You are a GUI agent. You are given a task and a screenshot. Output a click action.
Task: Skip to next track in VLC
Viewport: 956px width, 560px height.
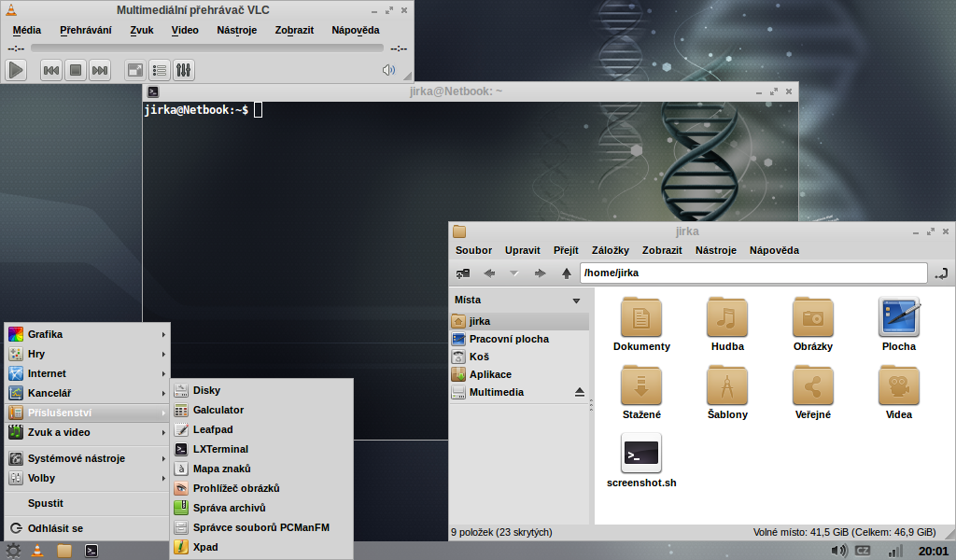99,70
